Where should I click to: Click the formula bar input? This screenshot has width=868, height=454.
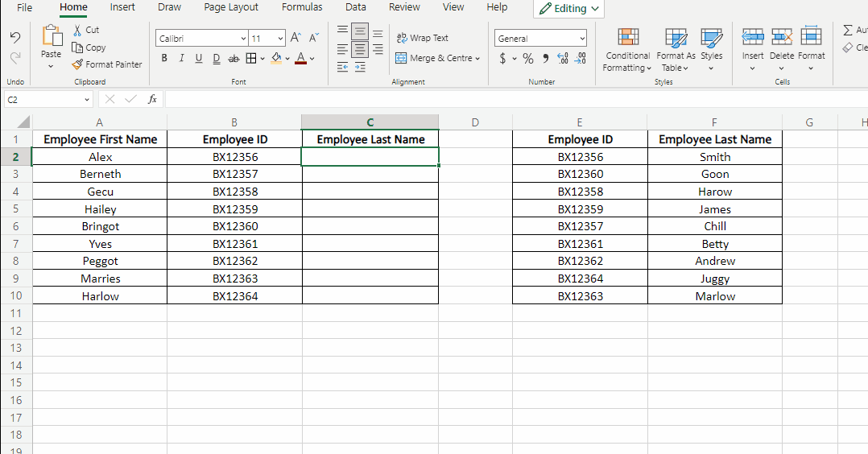[x=516, y=100]
